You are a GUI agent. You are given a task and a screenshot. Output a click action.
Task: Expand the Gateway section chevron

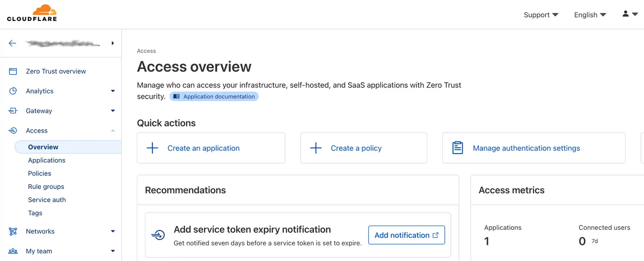pyautogui.click(x=113, y=111)
